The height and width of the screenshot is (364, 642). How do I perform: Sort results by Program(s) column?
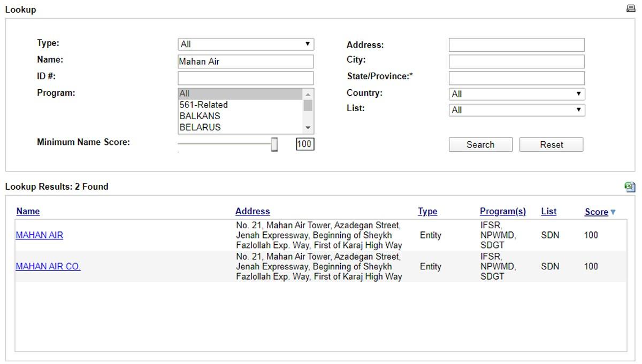click(x=503, y=211)
